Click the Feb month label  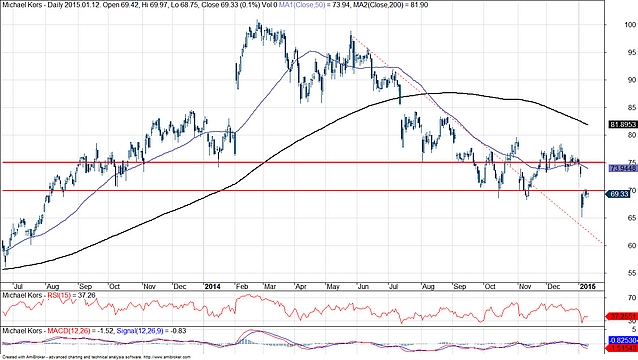tap(242, 286)
